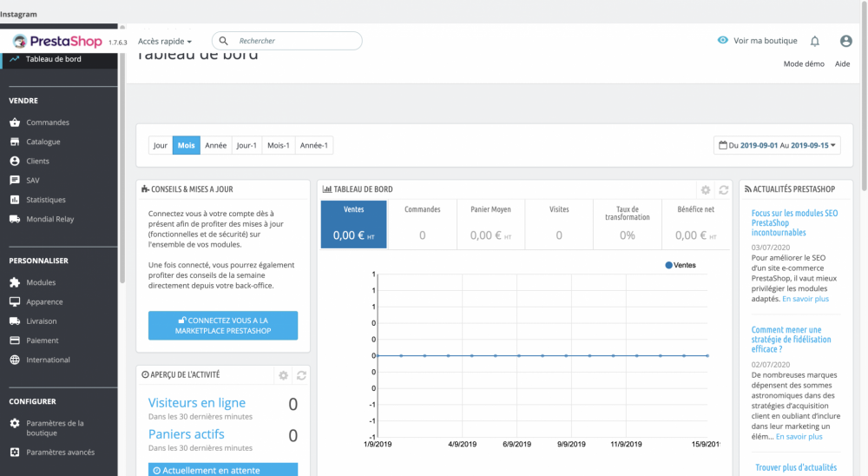Image resolution: width=868 pixels, height=476 pixels.
Task: Click Connectez vous à la Marketplace button
Action: [223, 326]
